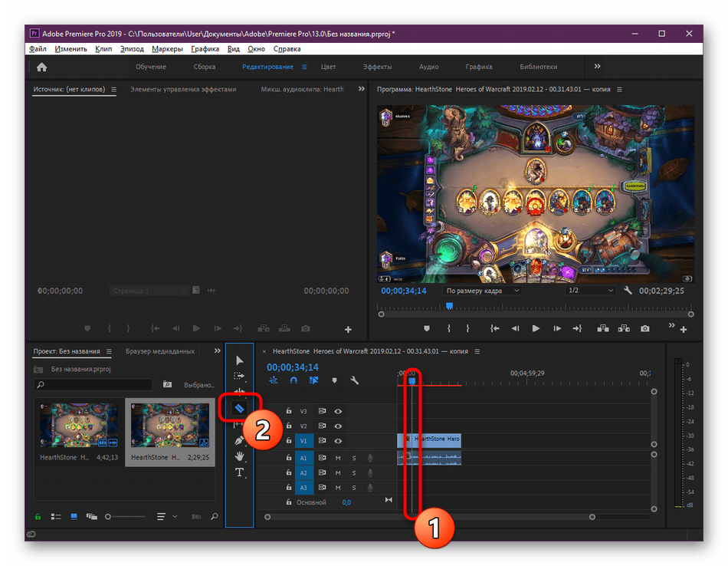Toggle lock on track V2
This screenshot has width=728, height=566.
click(x=288, y=426)
